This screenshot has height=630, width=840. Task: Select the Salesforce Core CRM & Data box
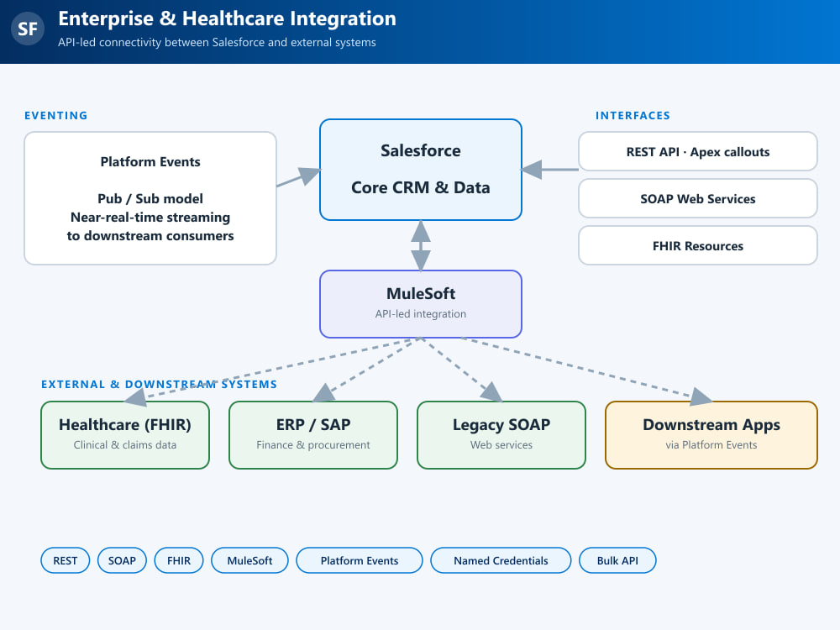click(421, 170)
